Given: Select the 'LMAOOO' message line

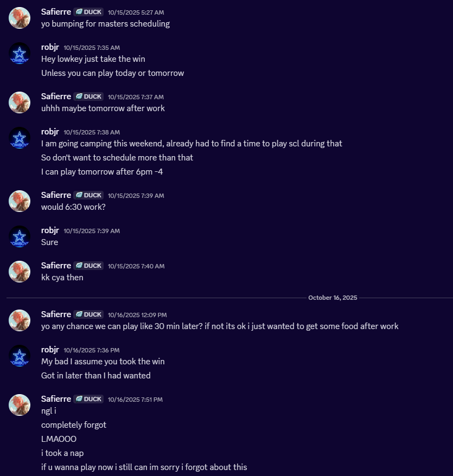Looking at the screenshot, I should pos(59,439).
